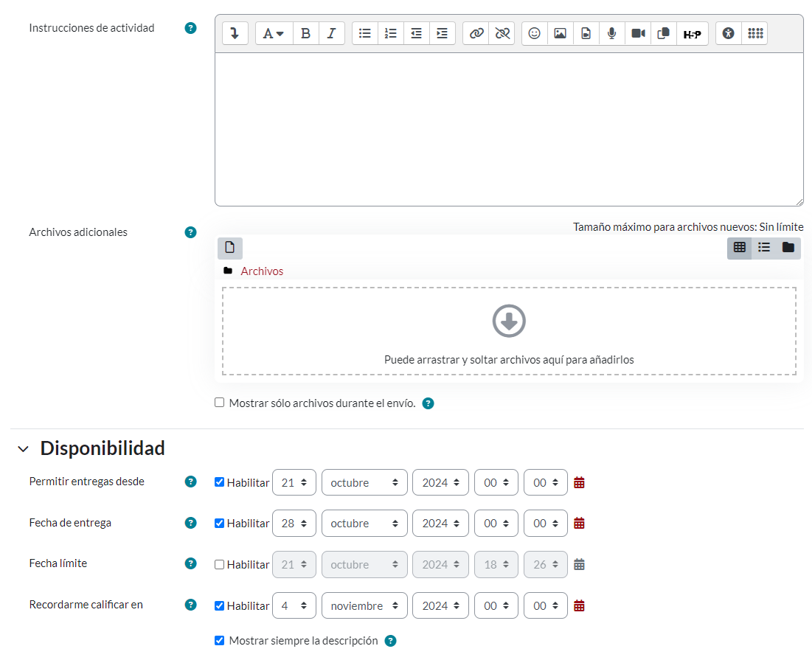
Task: Toggle bold formatting in editor toolbar
Action: click(305, 33)
